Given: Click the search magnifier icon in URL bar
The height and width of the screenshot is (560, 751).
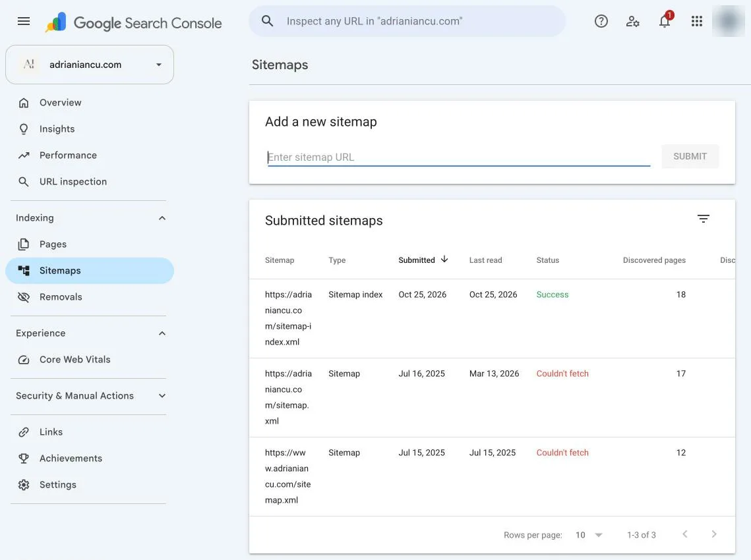Looking at the screenshot, I should pos(267,21).
